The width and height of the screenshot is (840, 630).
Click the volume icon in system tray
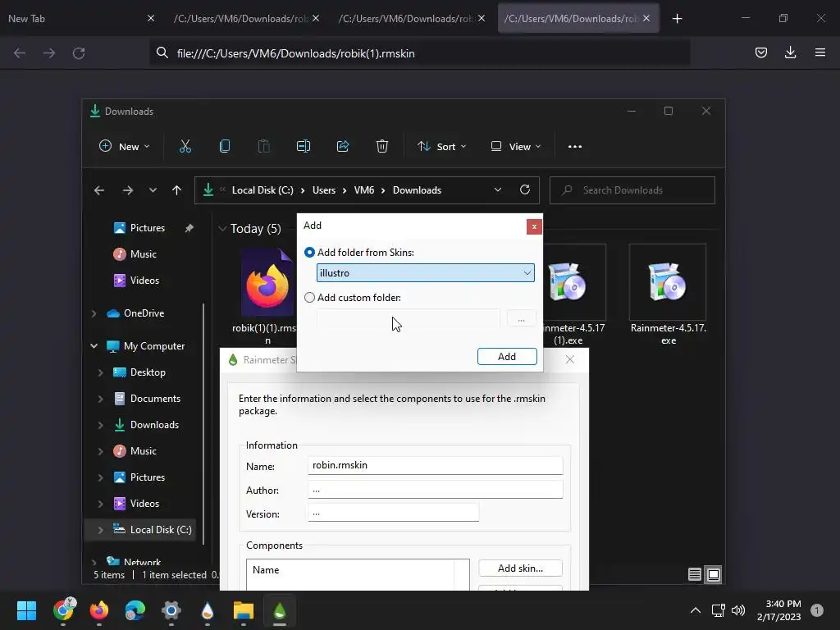(738, 610)
